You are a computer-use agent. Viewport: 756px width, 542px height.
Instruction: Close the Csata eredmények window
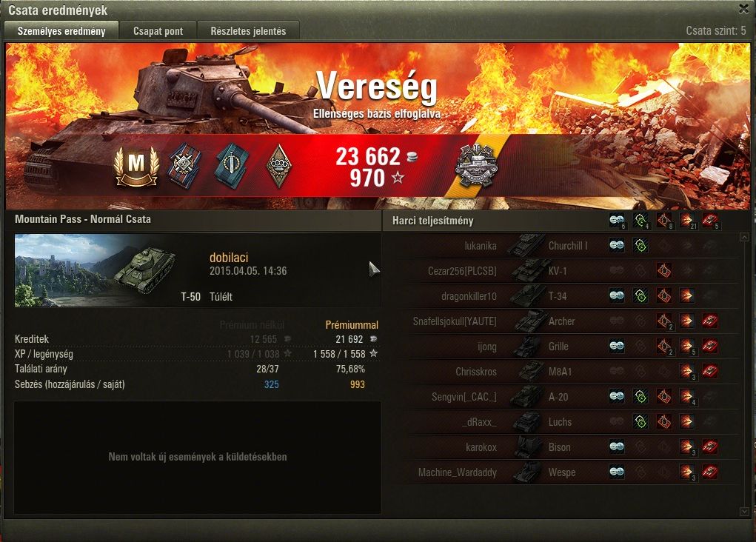point(744,8)
